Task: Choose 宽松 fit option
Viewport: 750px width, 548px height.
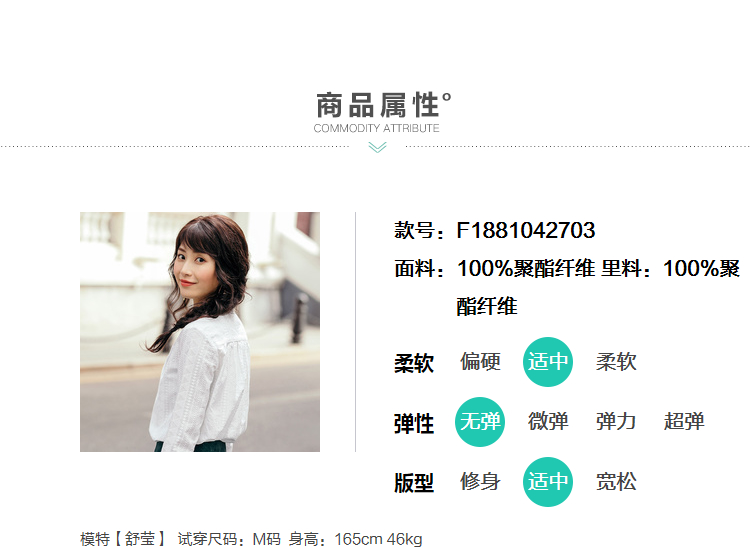Action: click(616, 482)
